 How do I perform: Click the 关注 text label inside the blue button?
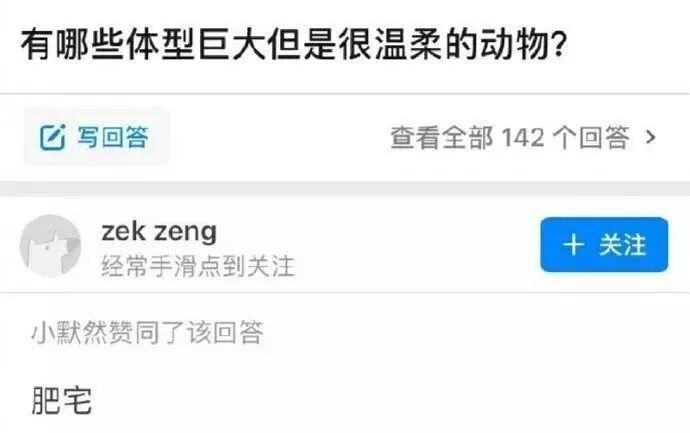[x=623, y=245]
